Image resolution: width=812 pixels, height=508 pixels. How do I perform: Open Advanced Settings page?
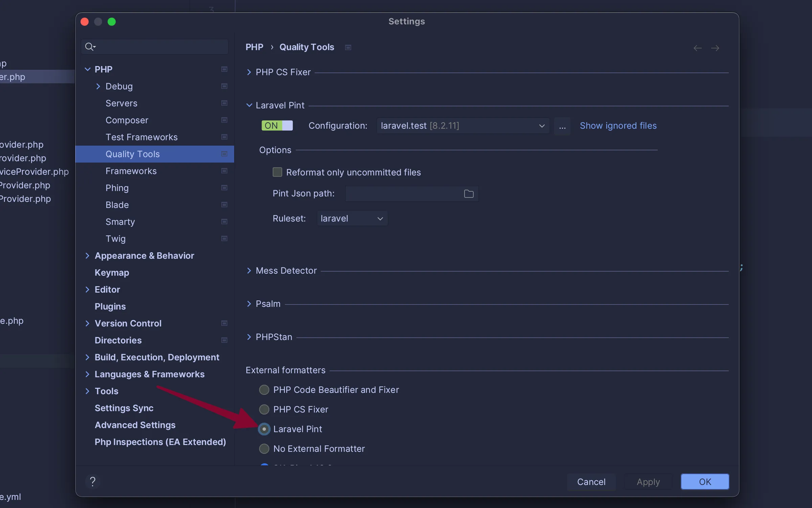point(135,425)
